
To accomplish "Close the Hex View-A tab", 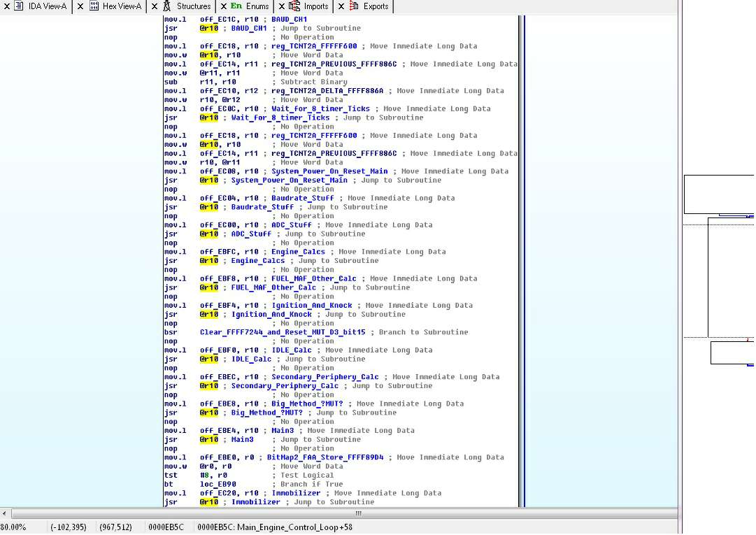I will [80, 6].
